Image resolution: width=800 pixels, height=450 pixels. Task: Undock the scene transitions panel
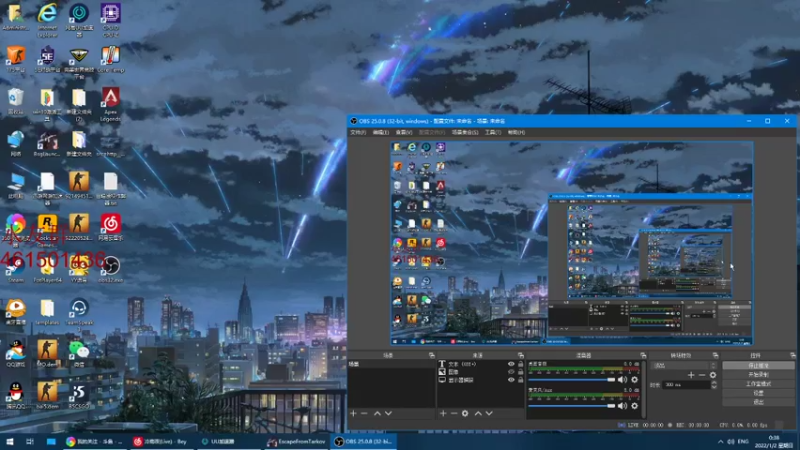click(x=715, y=355)
